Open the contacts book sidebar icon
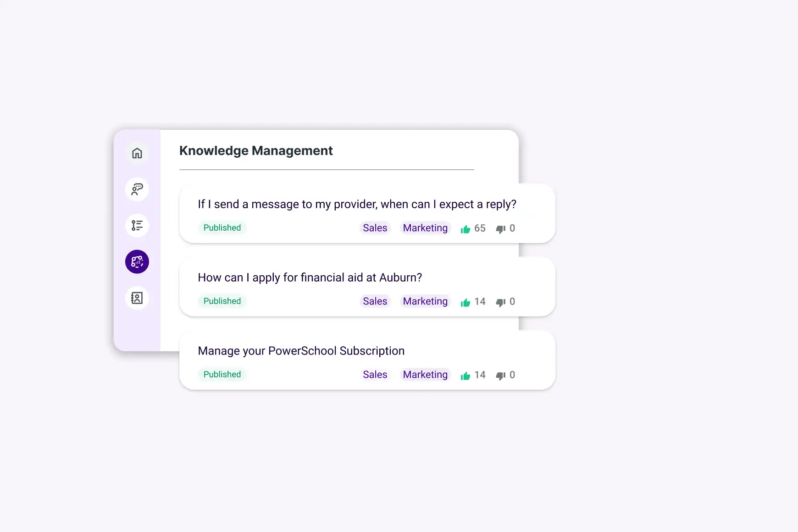Viewport: 798px width, 532px height. (137, 298)
